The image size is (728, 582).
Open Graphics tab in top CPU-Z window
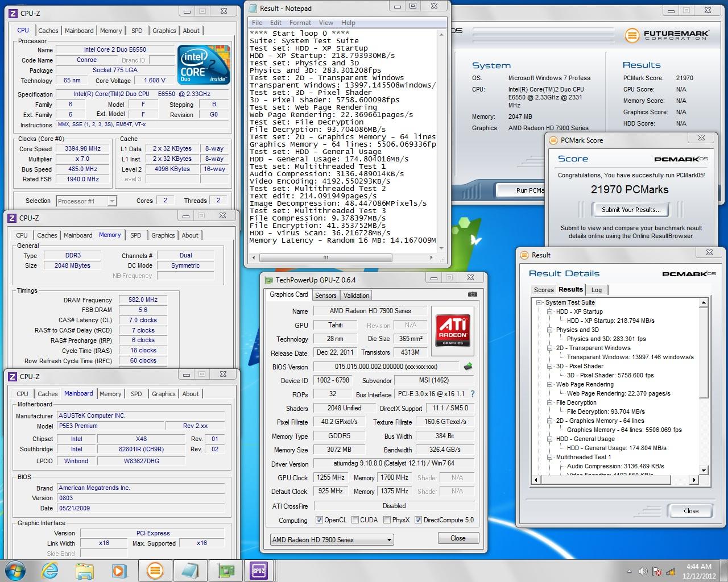point(164,31)
